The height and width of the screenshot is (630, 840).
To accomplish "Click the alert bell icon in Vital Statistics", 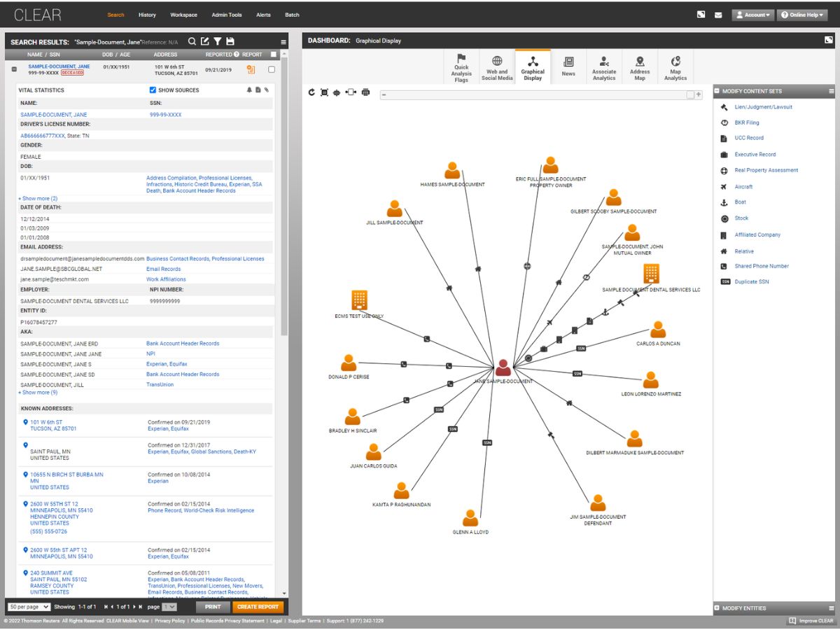I will [x=248, y=90].
